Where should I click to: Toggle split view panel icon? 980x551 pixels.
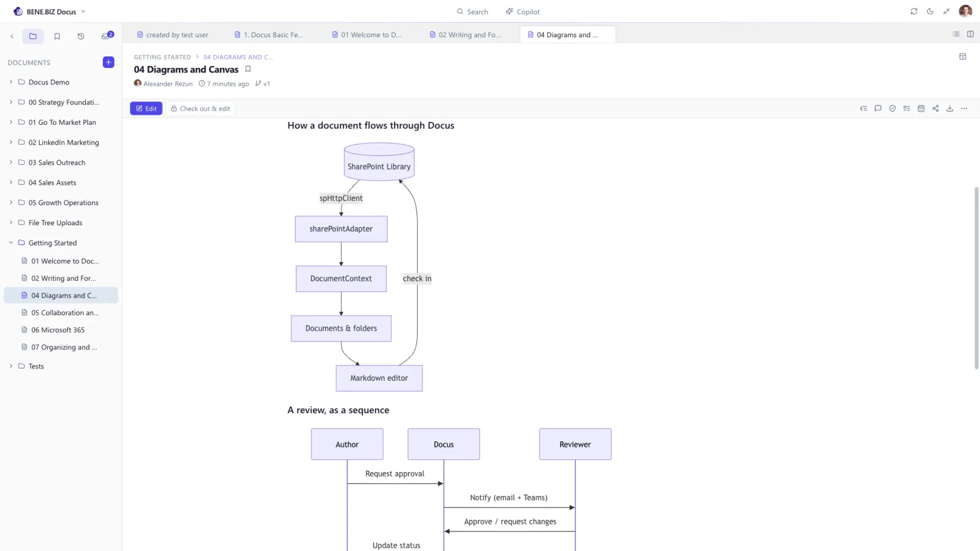point(970,34)
